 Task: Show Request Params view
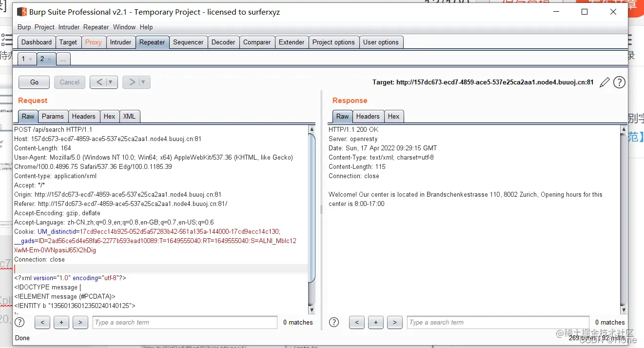pos(53,116)
